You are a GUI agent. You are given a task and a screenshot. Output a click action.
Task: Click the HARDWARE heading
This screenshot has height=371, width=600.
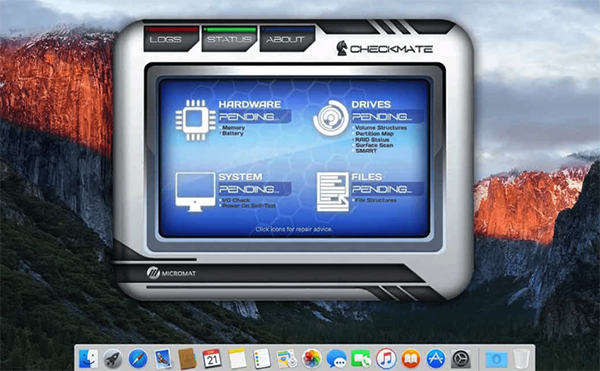[x=249, y=104]
